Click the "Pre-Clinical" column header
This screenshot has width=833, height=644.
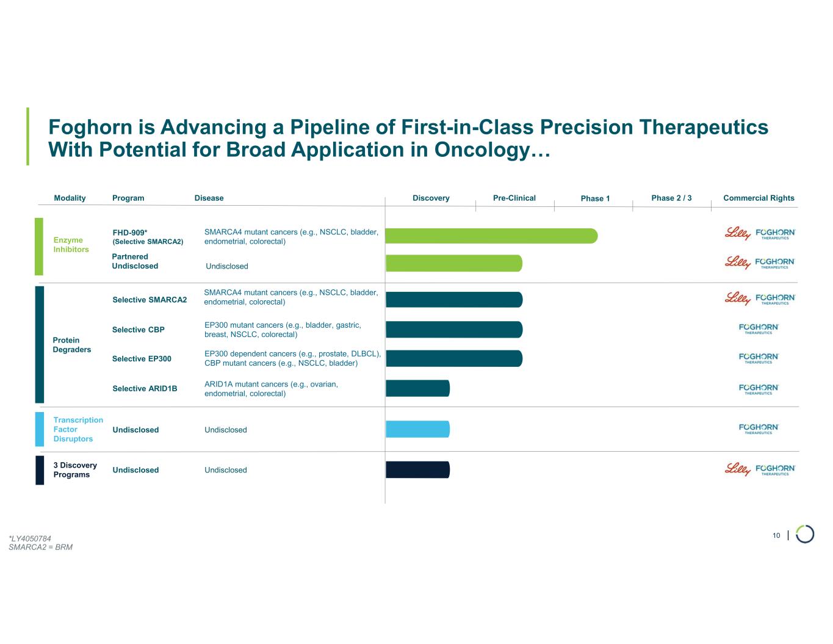click(x=514, y=198)
